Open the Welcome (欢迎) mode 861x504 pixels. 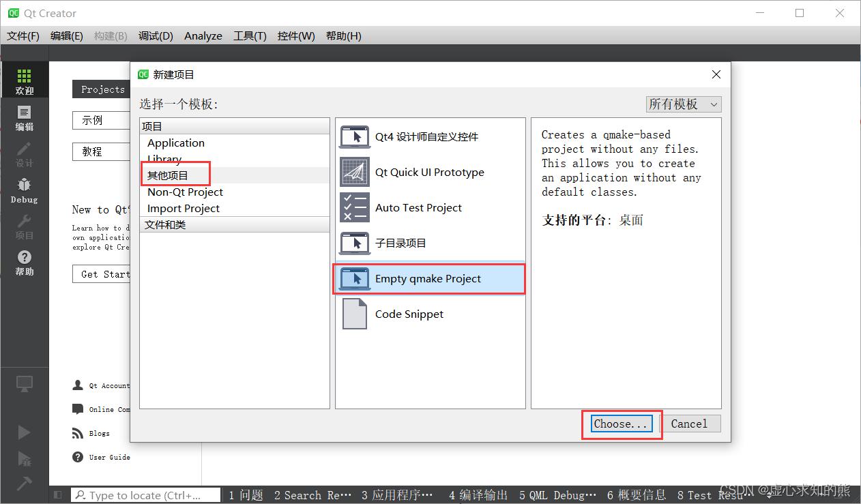25,80
